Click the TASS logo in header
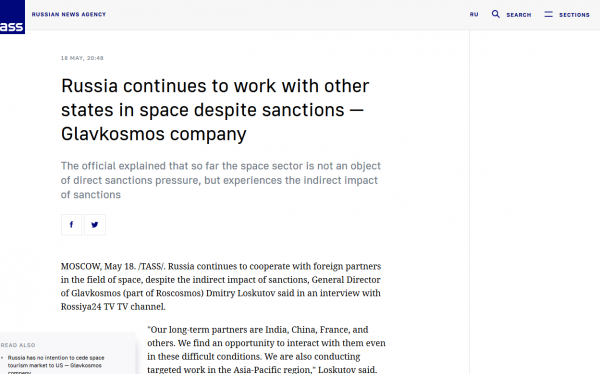The image size is (600, 374). click(x=12, y=17)
